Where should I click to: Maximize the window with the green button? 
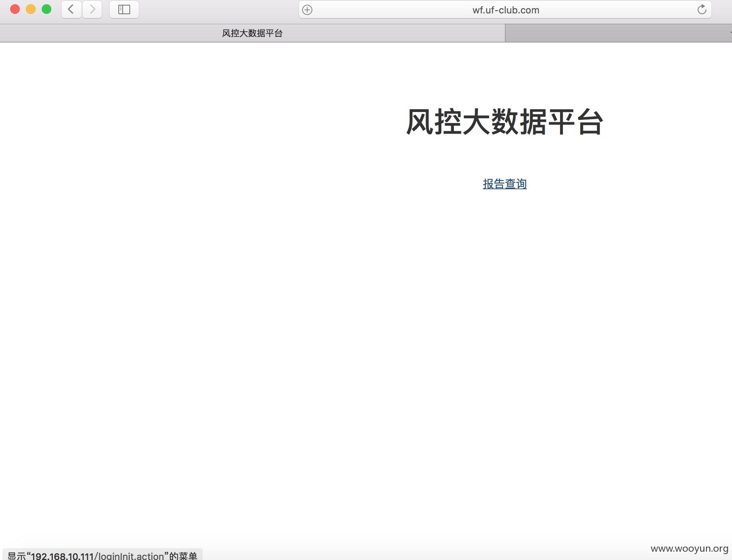[47, 9]
